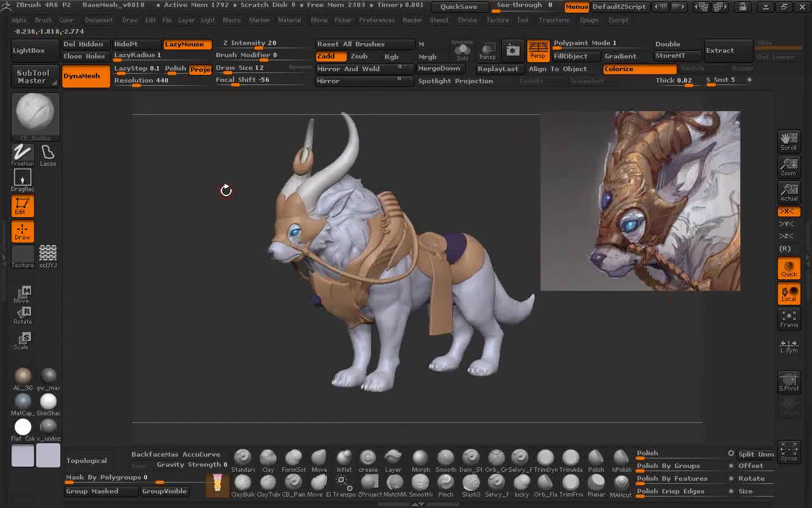This screenshot has width=812, height=508.
Task: Click the Scroll canvas icon
Action: 789,142
